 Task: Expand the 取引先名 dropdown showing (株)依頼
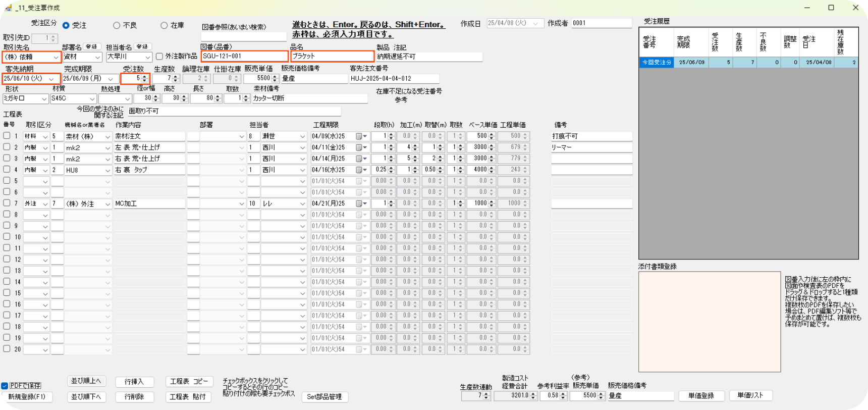click(56, 58)
